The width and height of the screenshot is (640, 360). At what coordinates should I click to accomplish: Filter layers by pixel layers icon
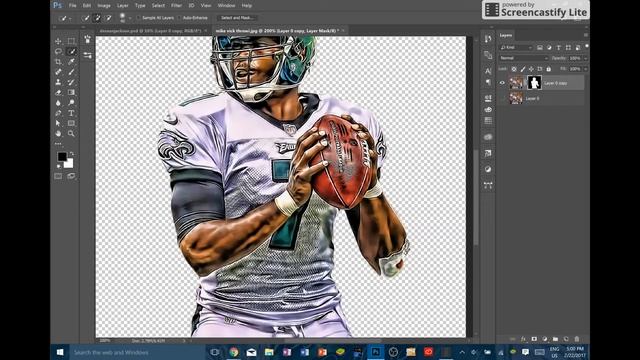[540, 48]
